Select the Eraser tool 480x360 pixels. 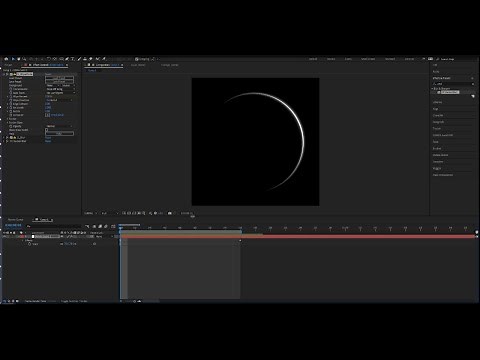click(91, 59)
